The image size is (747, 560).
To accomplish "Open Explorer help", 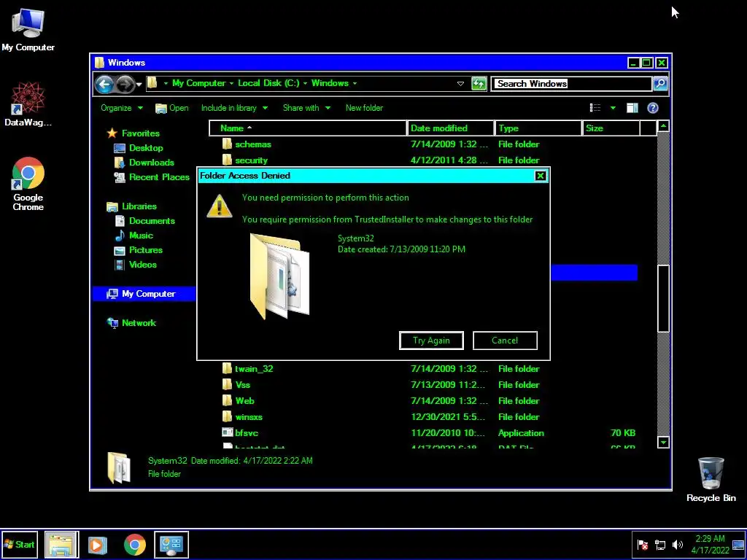I will point(653,108).
